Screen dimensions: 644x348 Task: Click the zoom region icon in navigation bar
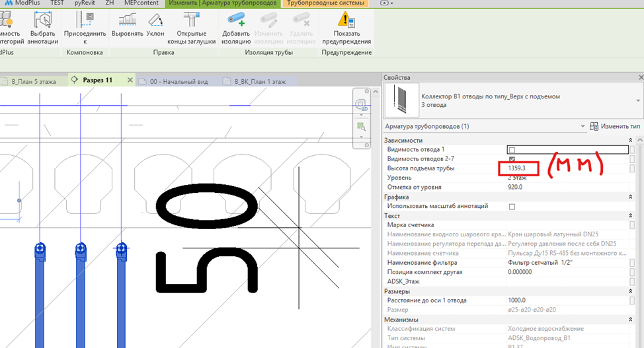(x=361, y=126)
